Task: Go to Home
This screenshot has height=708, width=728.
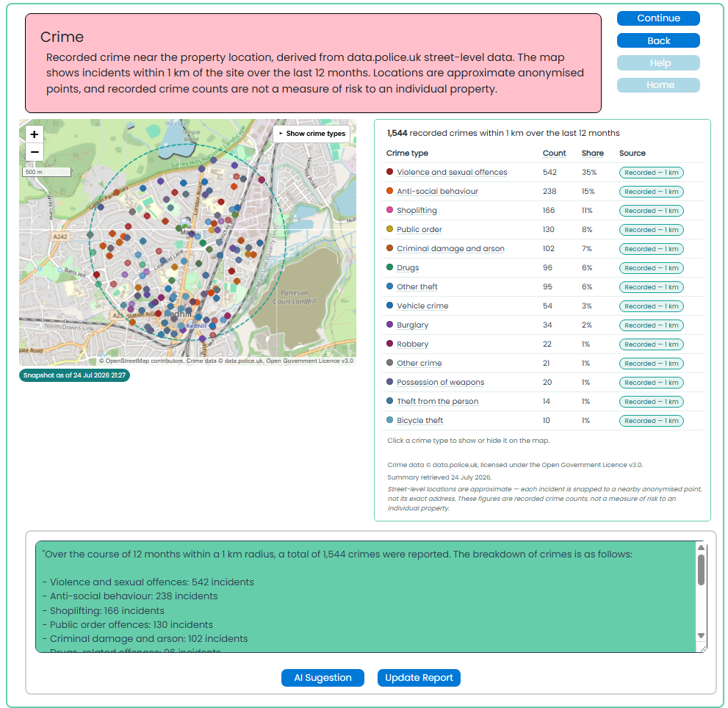Action: pyautogui.click(x=658, y=85)
